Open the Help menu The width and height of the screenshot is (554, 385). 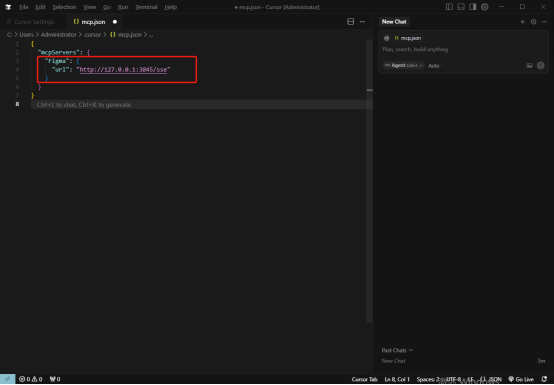coord(171,7)
